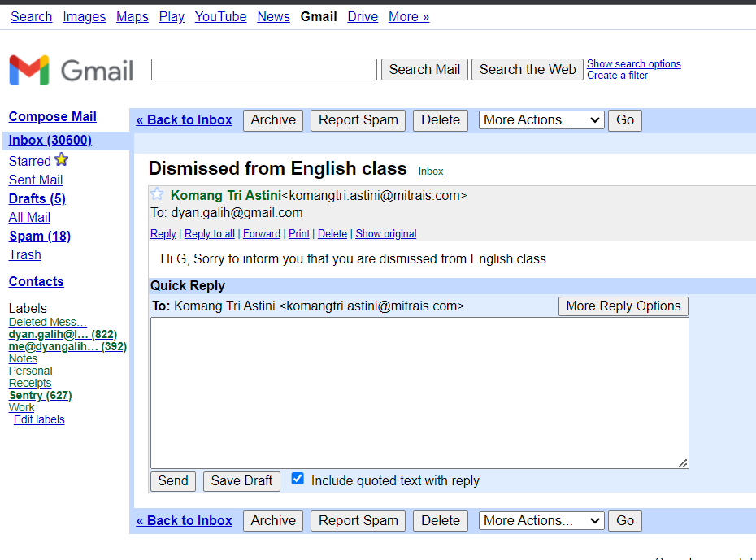Image resolution: width=756 pixels, height=560 pixels.
Task: Open the me@dyangalih... (392) label
Action: (x=67, y=346)
